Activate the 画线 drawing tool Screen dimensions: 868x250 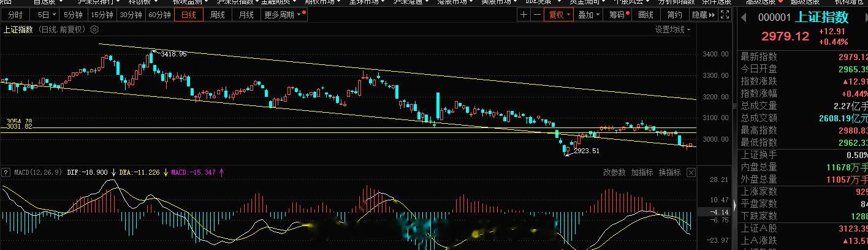click(646, 15)
